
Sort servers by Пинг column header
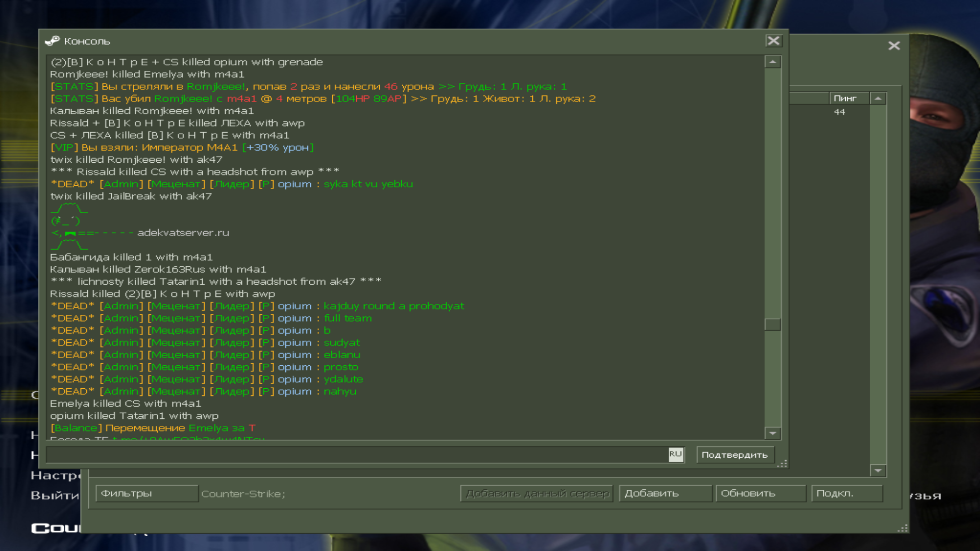[x=848, y=98]
